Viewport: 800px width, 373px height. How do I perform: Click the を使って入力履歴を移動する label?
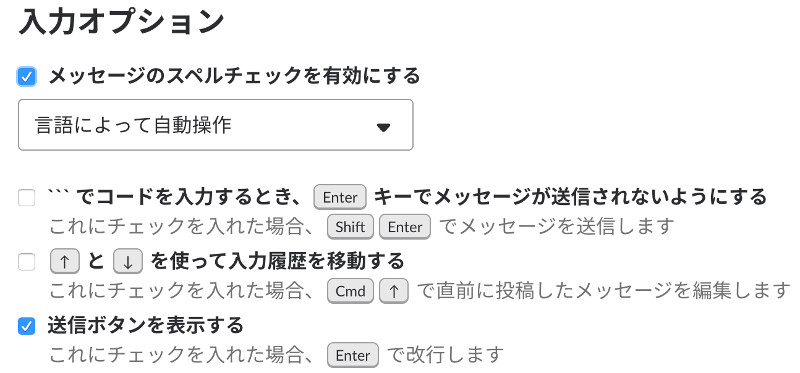[277, 262]
